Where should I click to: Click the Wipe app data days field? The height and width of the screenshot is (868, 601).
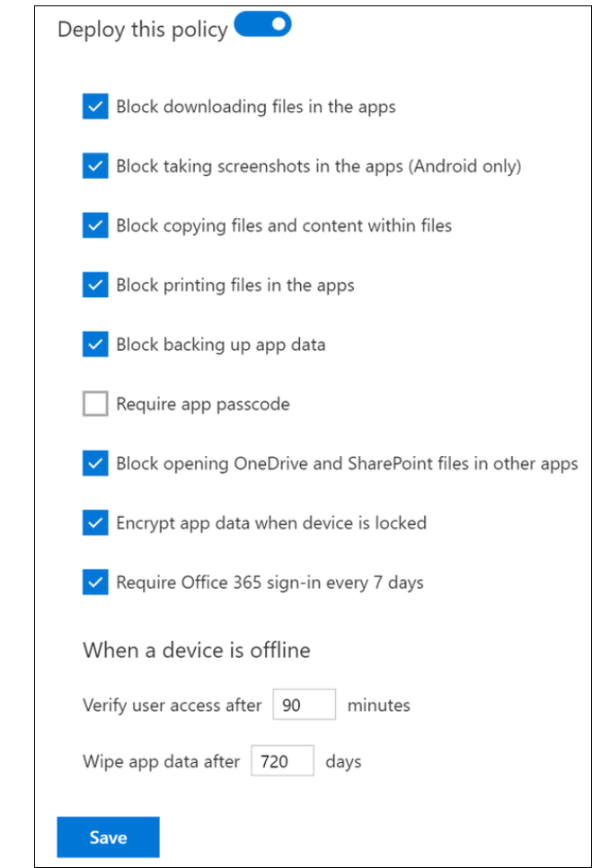[x=282, y=760]
